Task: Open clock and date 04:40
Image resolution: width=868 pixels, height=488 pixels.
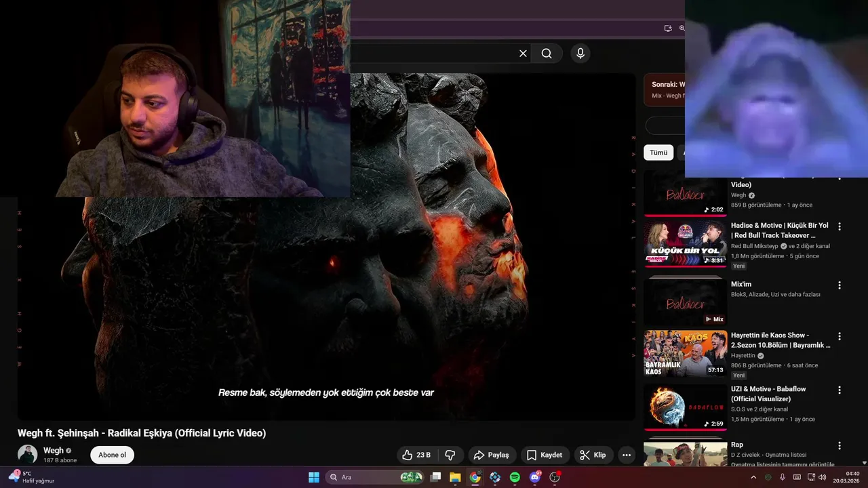Action: click(848, 477)
